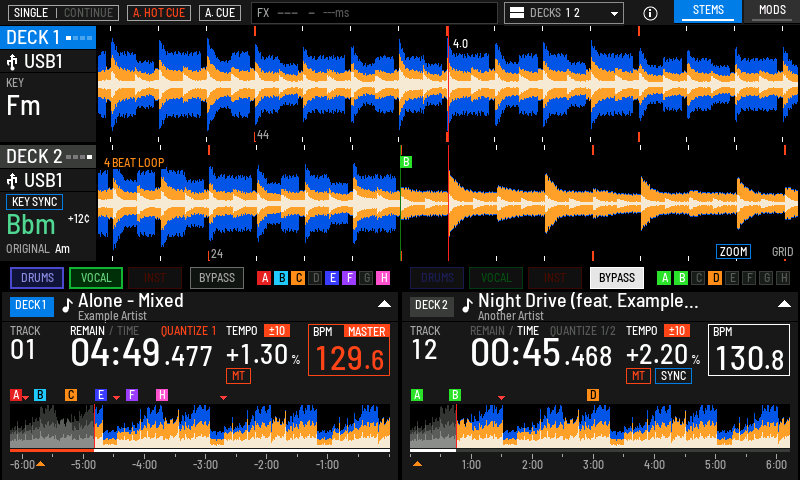Toggle the VOCAL stem on Deck 1
800x480 pixels.
tap(96, 278)
